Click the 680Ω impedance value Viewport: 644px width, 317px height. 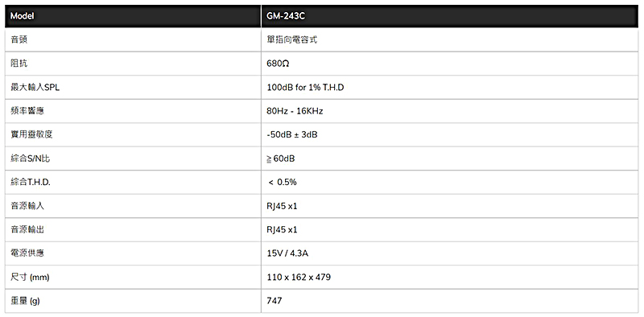coord(278,64)
